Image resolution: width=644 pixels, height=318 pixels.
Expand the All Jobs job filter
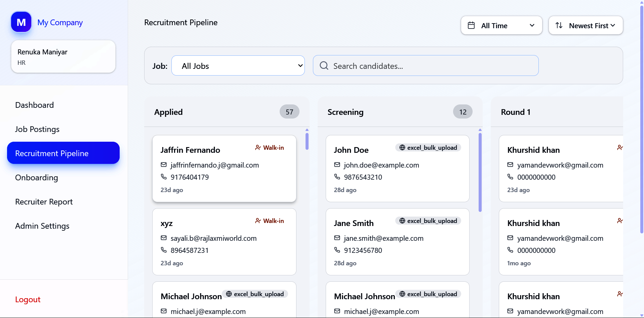238,65
